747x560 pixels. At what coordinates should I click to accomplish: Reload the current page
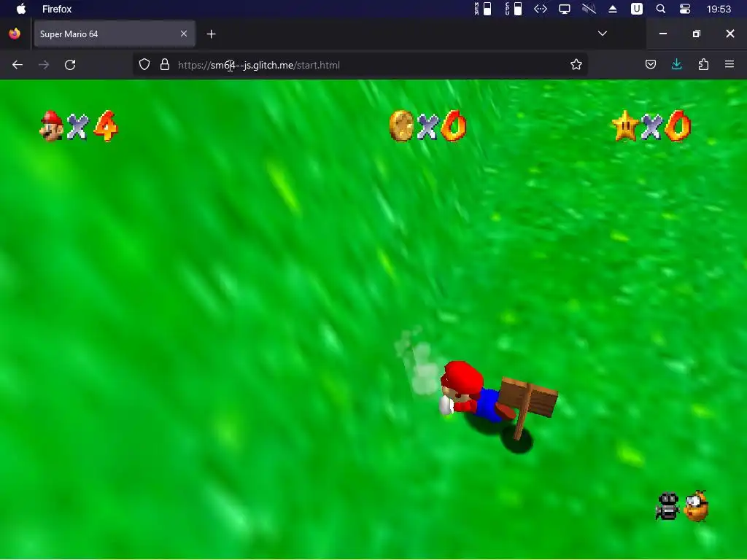coord(70,65)
